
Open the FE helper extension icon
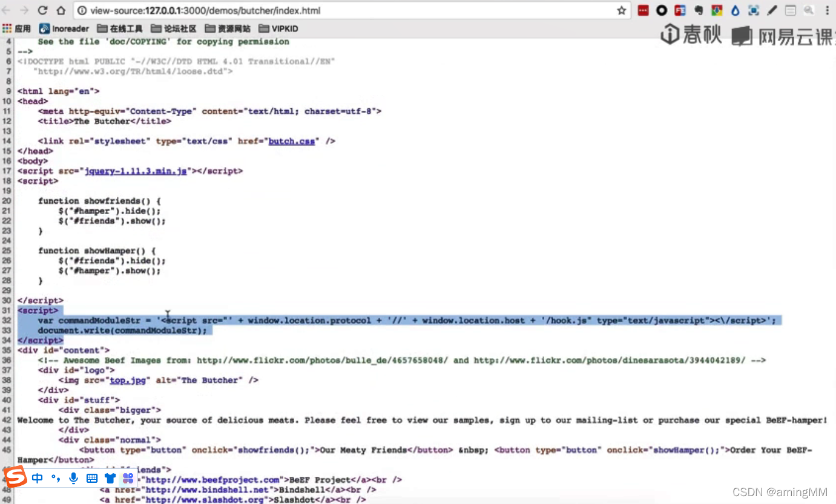[680, 10]
